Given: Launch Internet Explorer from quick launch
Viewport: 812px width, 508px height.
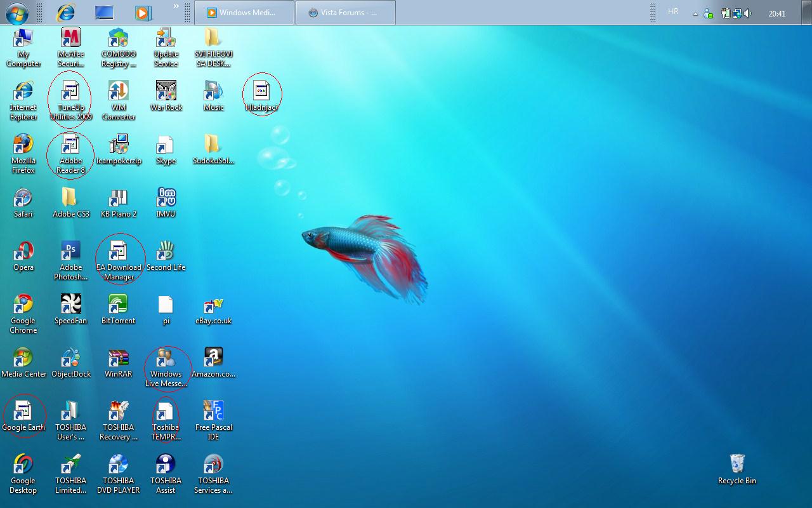Looking at the screenshot, I should tap(65, 12).
